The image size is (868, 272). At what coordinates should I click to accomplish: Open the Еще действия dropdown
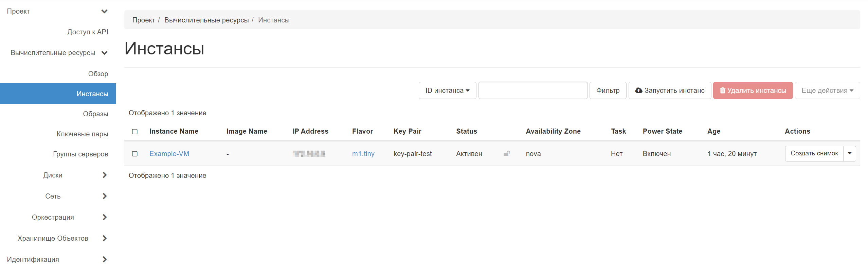[x=827, y=90]
